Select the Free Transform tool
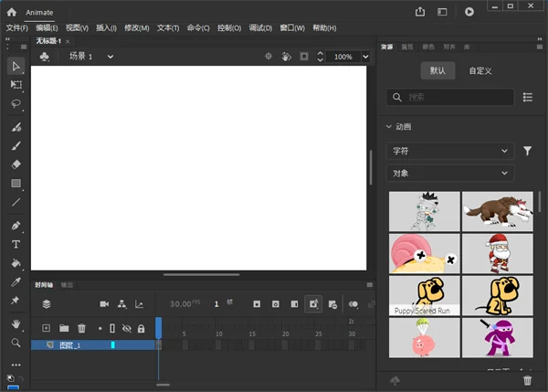Viewport: 548px width, 392px height. (x=16, y=85)
